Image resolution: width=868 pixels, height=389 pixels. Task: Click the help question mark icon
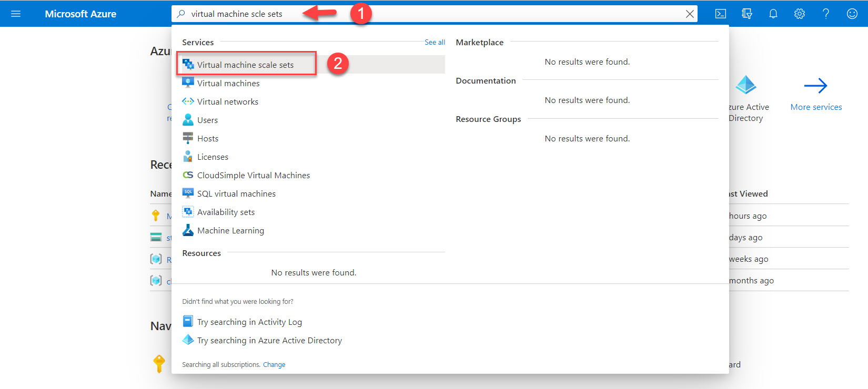[825, 14]
